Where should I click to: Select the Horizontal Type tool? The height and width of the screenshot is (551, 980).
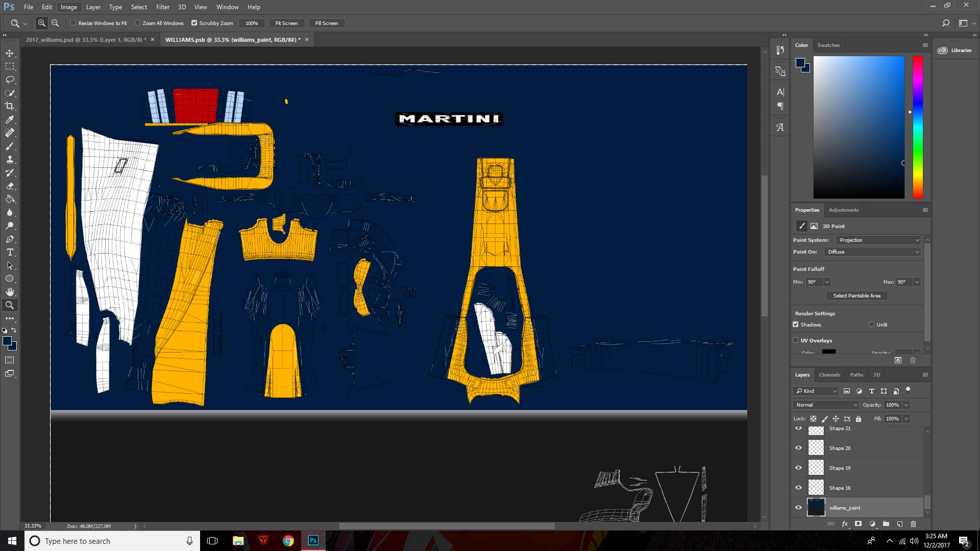click(10, 252)
